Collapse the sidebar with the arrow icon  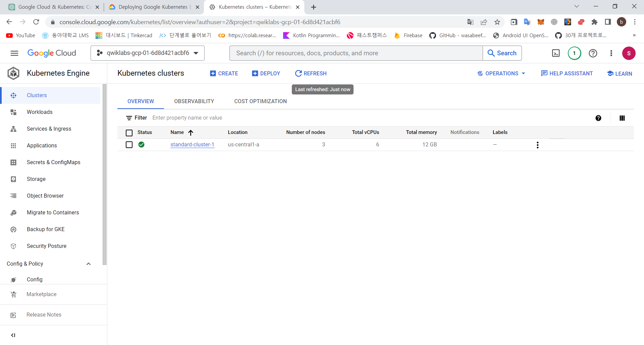click(x=13, y=335)
